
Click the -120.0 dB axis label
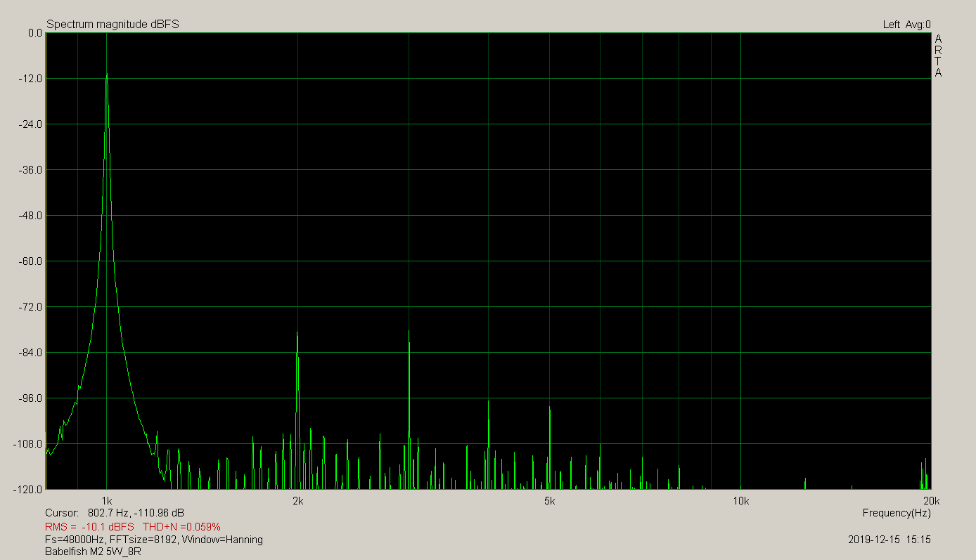[30, 490]
